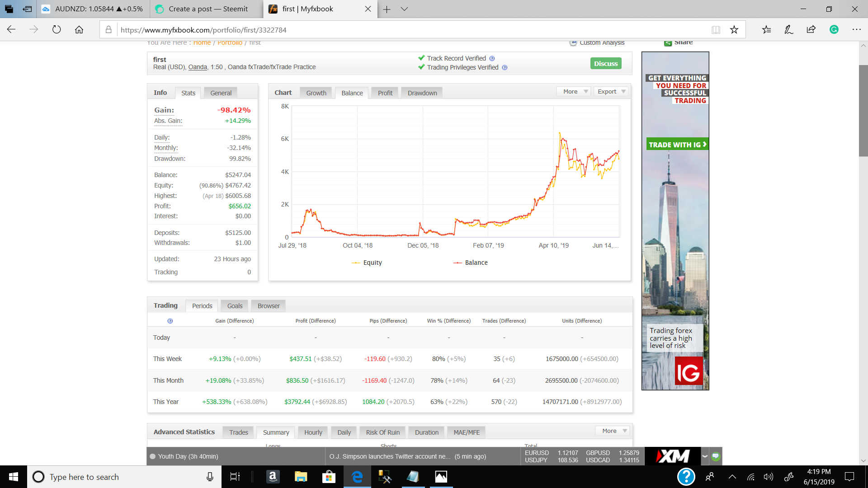
Task: Open the chart Export dropdown
Action: pos(611,91)
